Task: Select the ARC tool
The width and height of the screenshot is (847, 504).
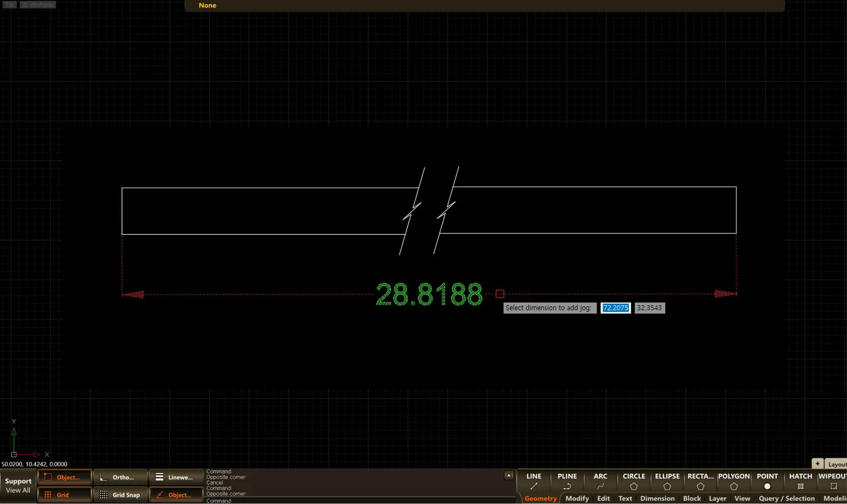Action: pos(600,481)
